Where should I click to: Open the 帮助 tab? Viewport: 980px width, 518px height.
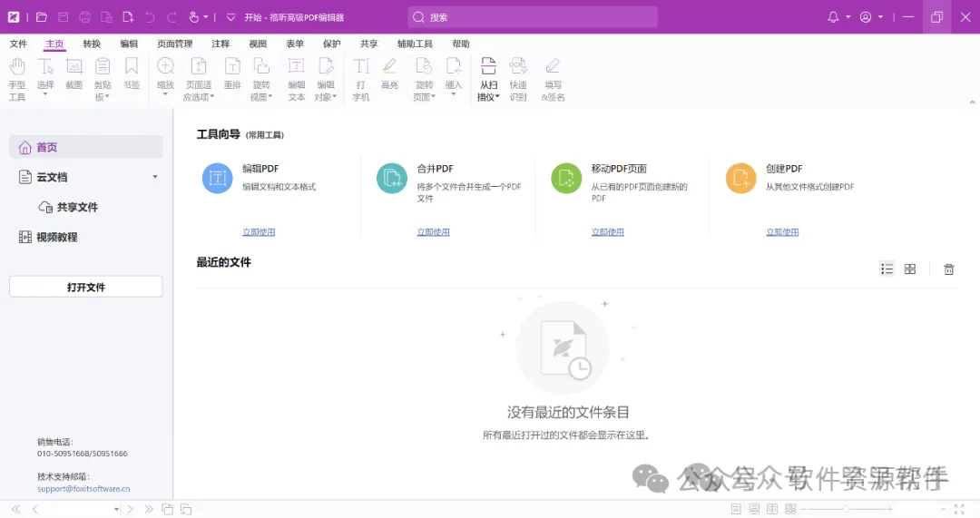461,44
